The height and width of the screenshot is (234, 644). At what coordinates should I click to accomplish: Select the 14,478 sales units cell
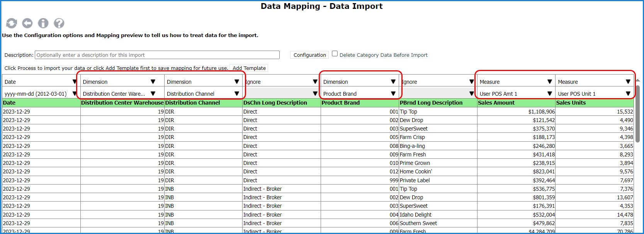(x=595, y=215)
